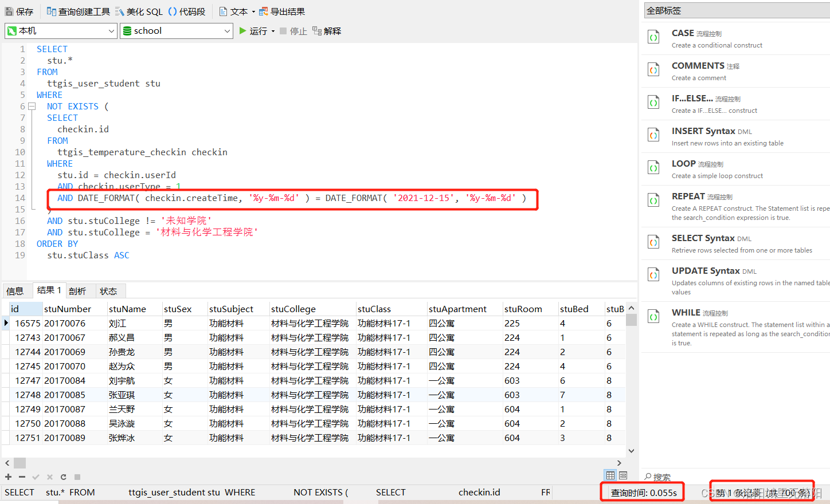830x504 pixels.
Task: Select the 孙贵龙 name cell
Action: [x=134, y=352]
